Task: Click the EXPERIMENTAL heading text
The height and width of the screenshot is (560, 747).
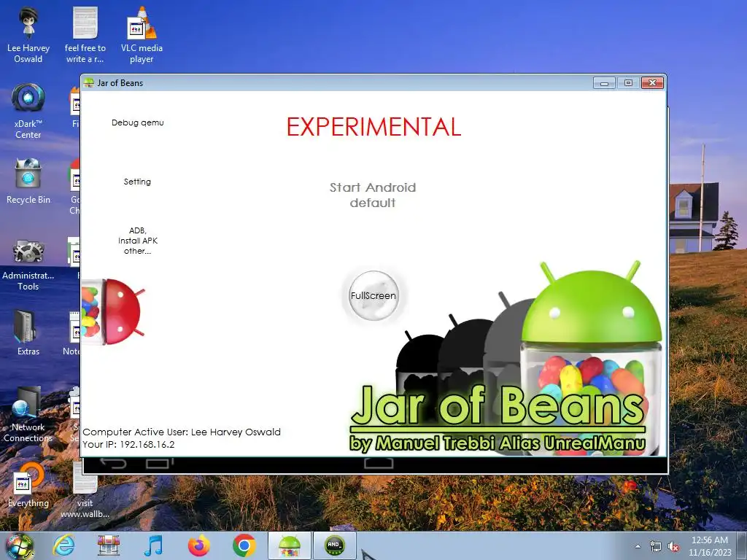Action: [373, 127]
